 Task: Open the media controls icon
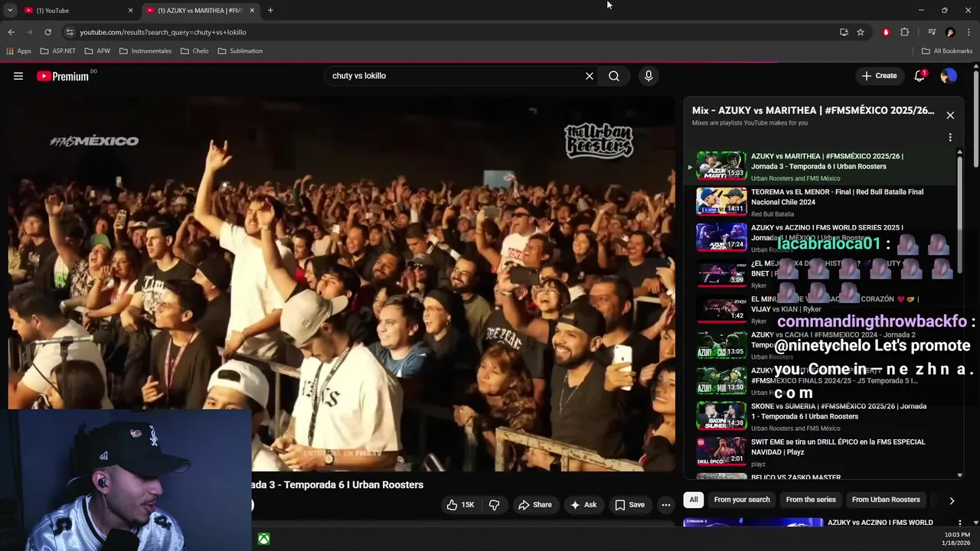(932, 32)
